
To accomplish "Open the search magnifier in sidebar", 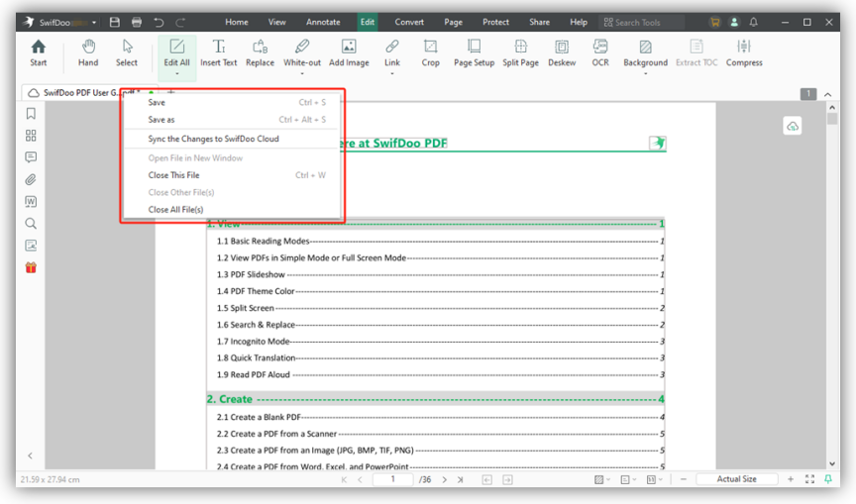I will [x=31, y=223].
